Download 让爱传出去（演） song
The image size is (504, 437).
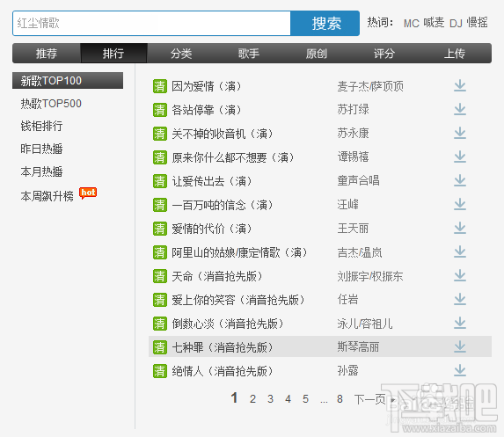pos(460,180)
